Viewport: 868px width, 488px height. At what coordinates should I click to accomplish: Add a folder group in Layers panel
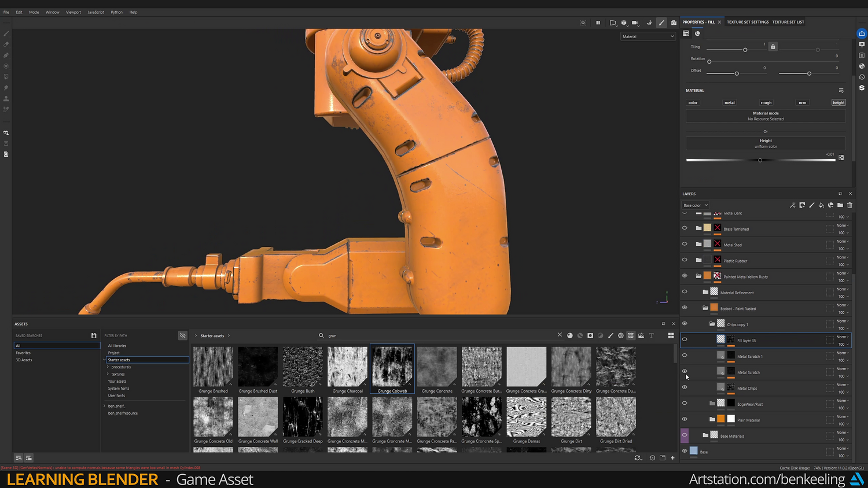tap(840, 205)
